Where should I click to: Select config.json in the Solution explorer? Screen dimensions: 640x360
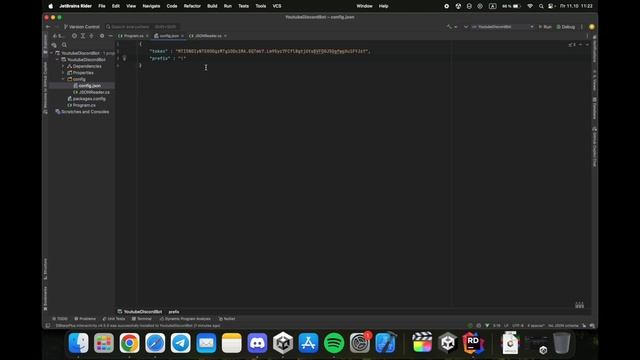[x=89, y=86]
